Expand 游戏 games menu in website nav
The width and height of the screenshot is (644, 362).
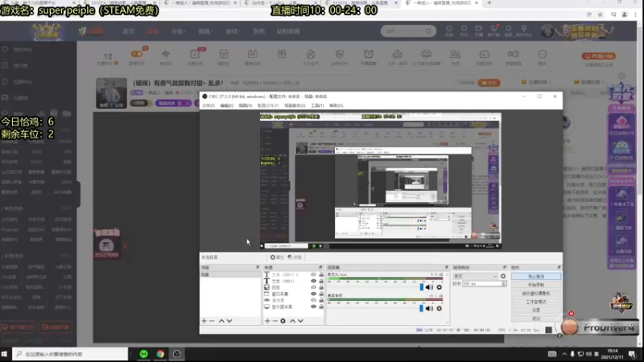232,31
